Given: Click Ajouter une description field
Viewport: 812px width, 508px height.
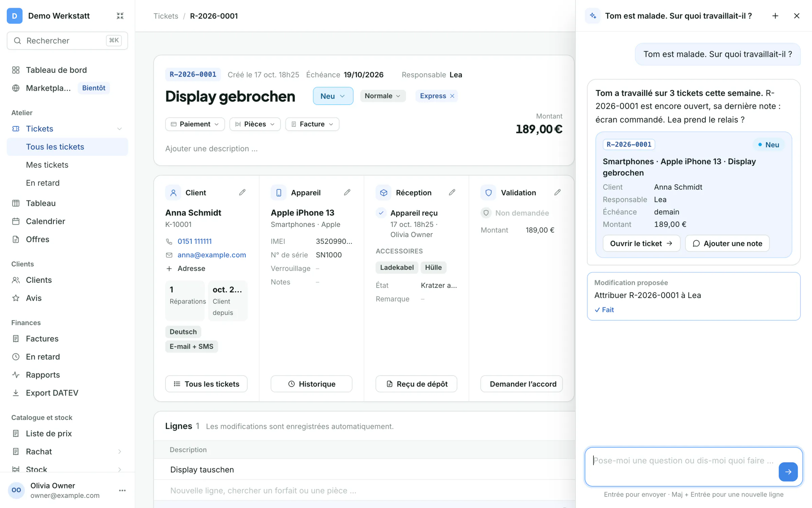Looking at the screenshot, I should 211,148.
